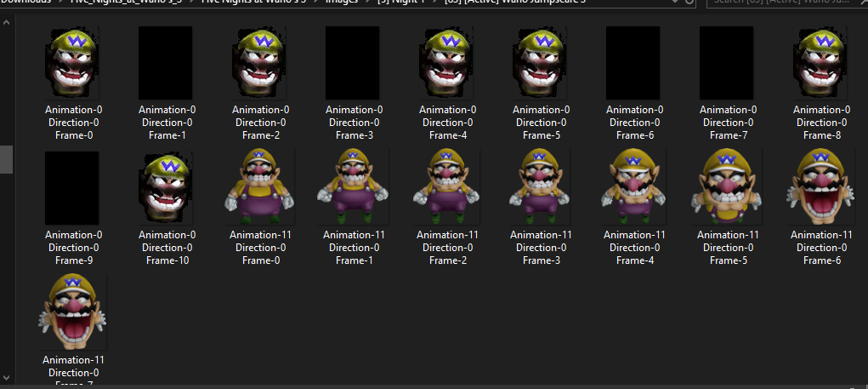868x389 pixels.
Task: Click the scroll-down arrow on left scrollbar
Action: point(6,378)
